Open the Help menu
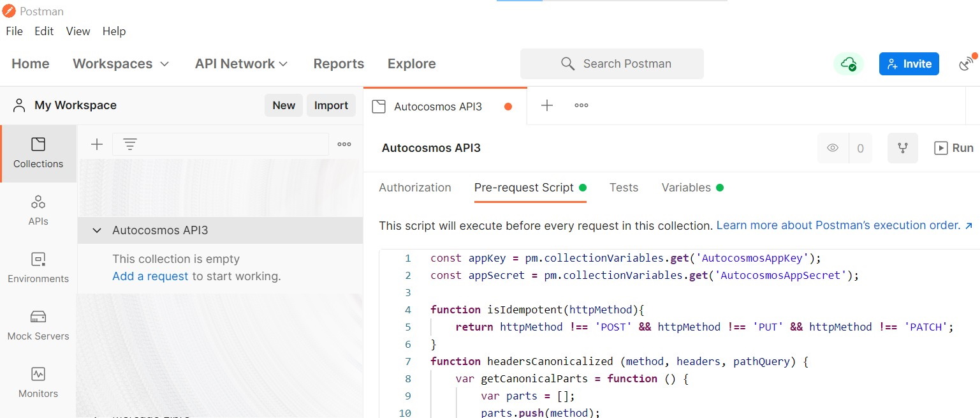 click(114, 31)
